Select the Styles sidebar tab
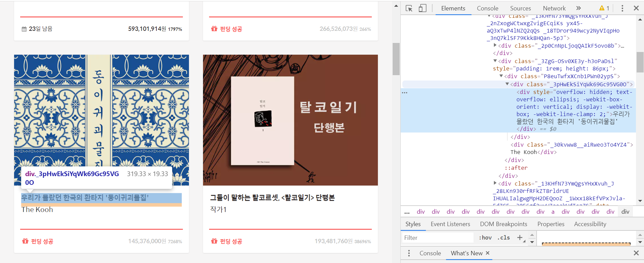 tap(413, 224)
